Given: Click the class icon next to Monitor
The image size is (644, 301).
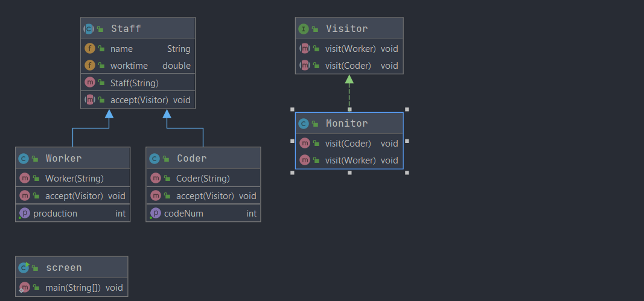Looking at the screenshot, I should [304, 124].
